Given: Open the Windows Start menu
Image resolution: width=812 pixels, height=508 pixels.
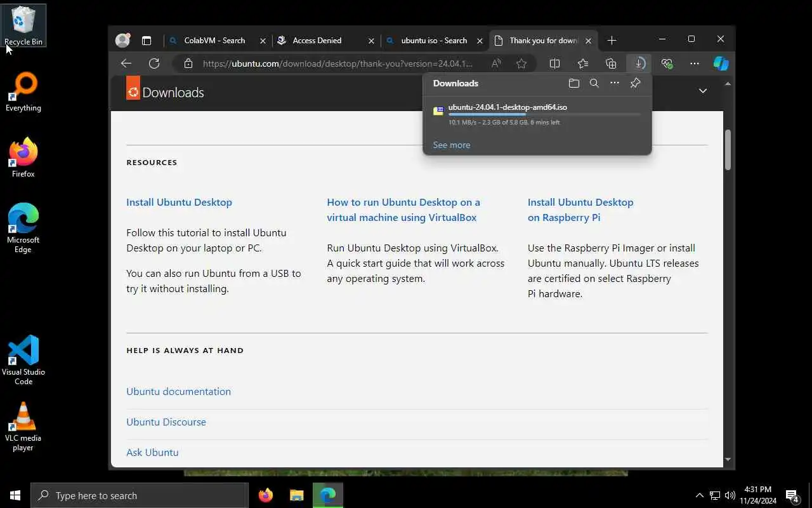Looking at the screenshot, I should [x=15, y=495].
